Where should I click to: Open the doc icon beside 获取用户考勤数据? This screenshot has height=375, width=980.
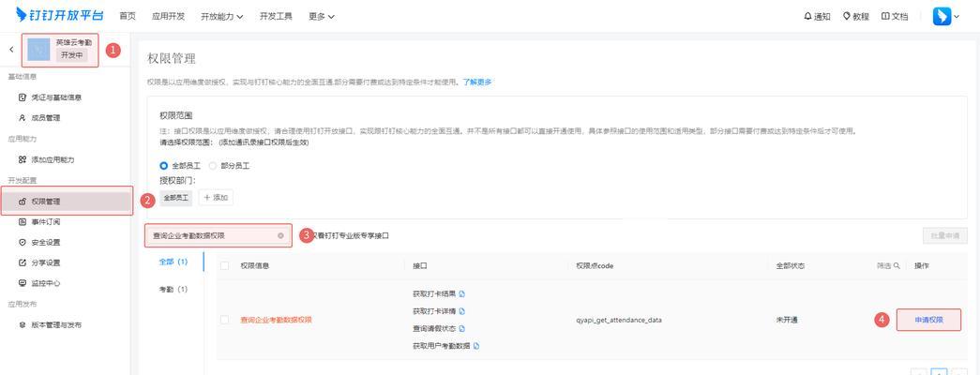[x=476, y=346]
